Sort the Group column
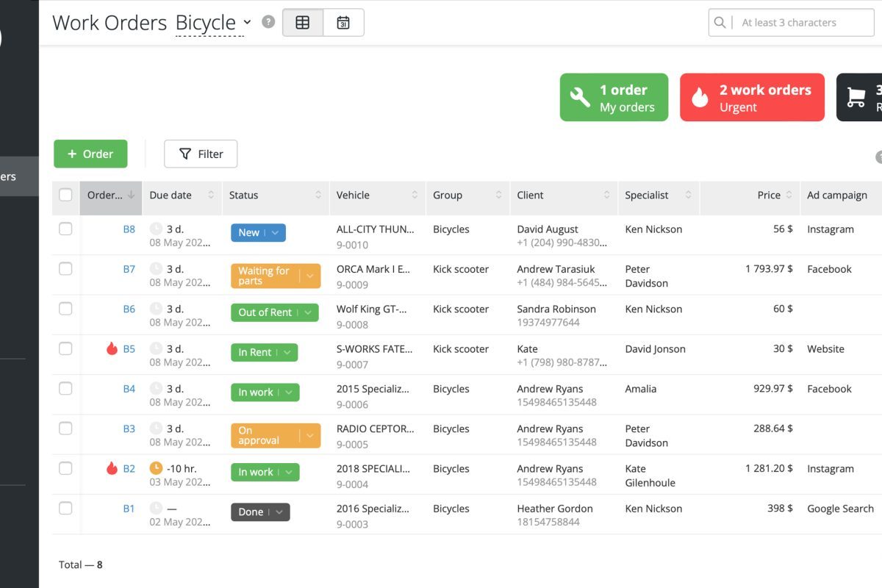 point(498,195)
